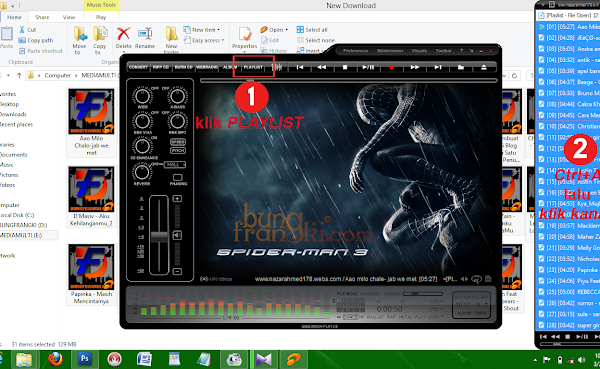
Task: Open Preferences in player top bar
Action: coord(355,51)
